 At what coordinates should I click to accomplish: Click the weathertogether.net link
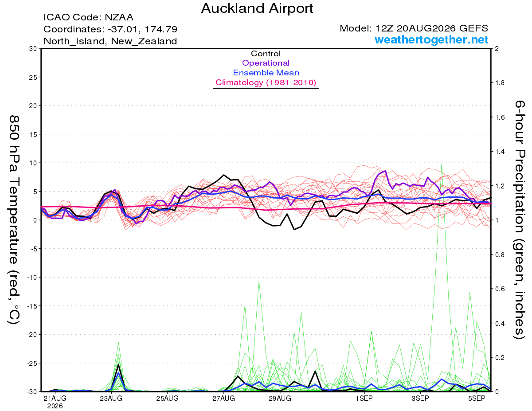click(431, 40)
